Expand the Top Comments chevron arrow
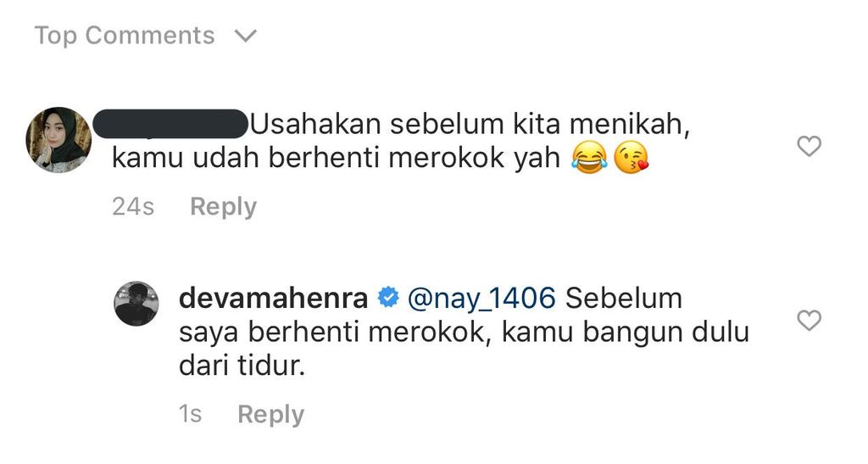Image resolution: width=868 pixels, height=464 pixels. [246, 36]
